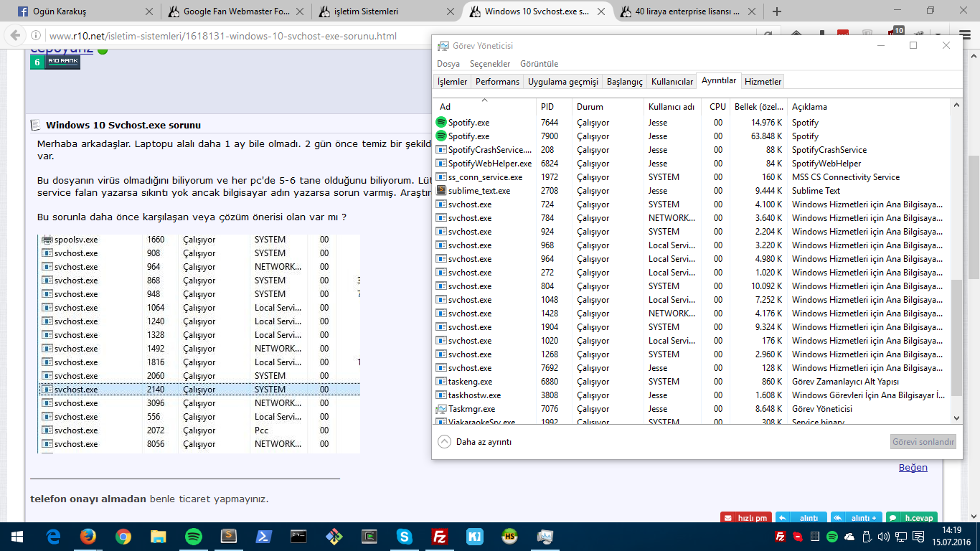This screenshot has height=551, width=980.
Task: Collapse Task Manager with 'Daha az ayrıntı' chevron
Action: (445, 442)
